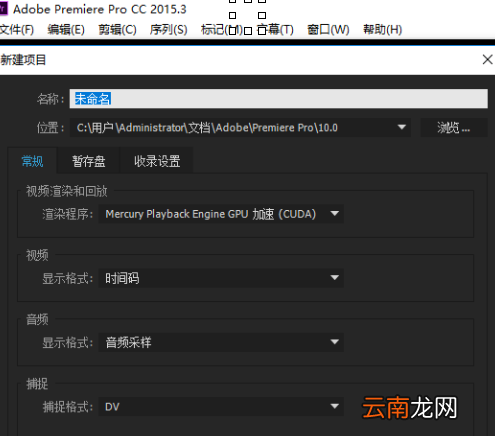Click the 名称 project name field

[278, 99]
